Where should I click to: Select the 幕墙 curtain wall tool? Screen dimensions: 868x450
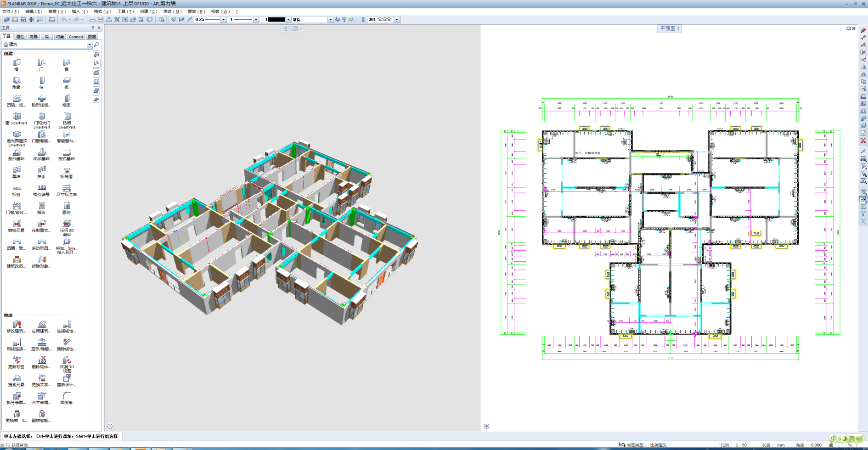click(17, 172)
